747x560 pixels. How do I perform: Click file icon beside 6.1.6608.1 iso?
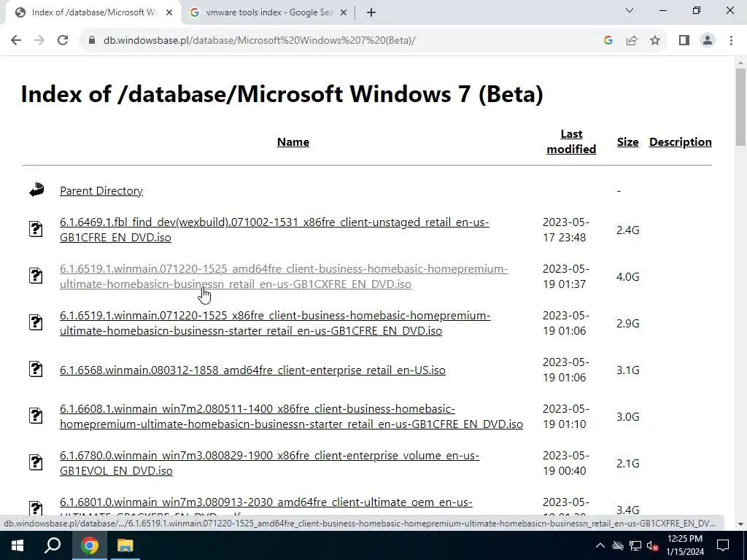click(36, 416)
